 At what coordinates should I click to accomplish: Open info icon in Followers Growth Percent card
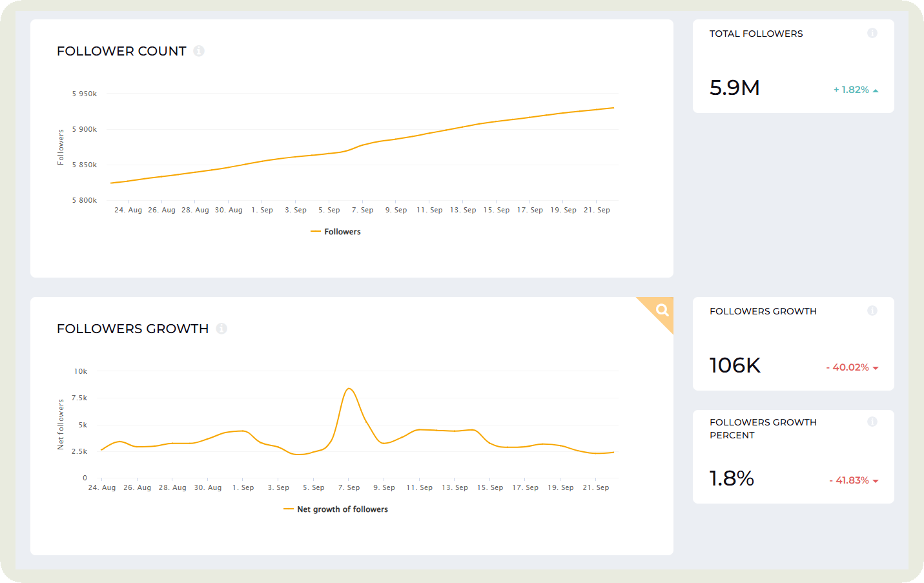tap(872, 422)
